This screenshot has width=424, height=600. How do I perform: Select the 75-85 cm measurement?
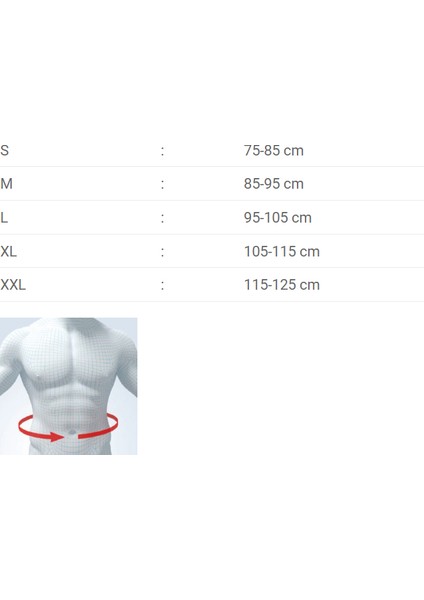(x=274, y=150)
